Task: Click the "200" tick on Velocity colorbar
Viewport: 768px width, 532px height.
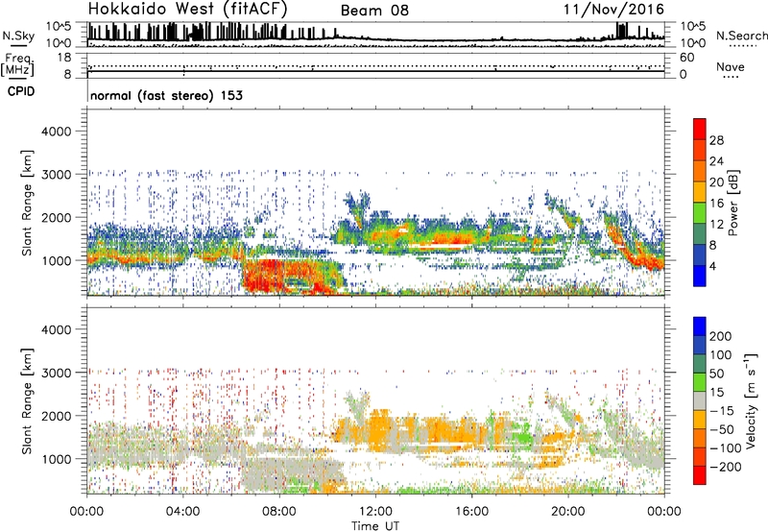Action: pos(721,336)
